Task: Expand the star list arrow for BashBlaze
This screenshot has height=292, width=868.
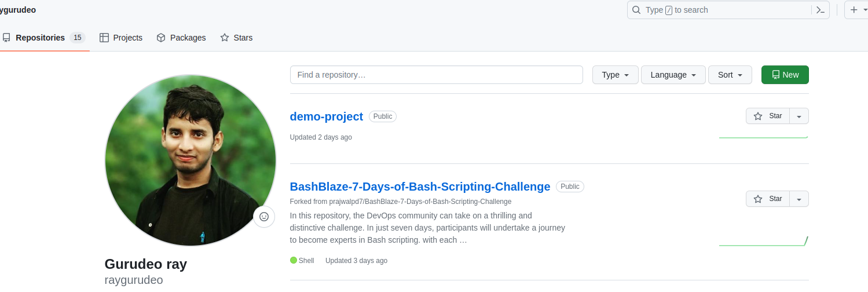Action: (799, 199)
